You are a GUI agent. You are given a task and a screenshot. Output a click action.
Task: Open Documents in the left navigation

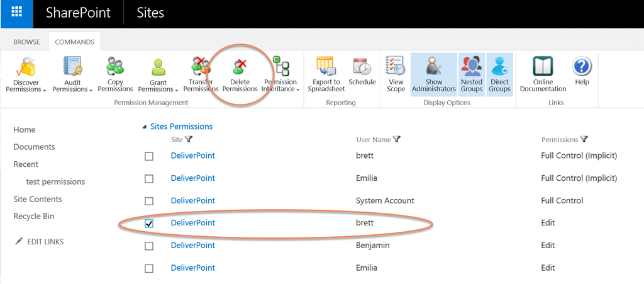click(x=34, y=147)
